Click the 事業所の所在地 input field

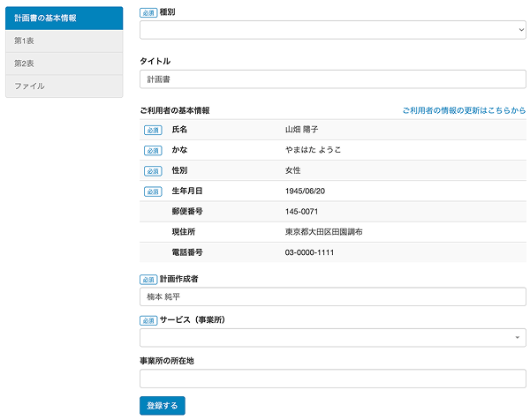332,379
